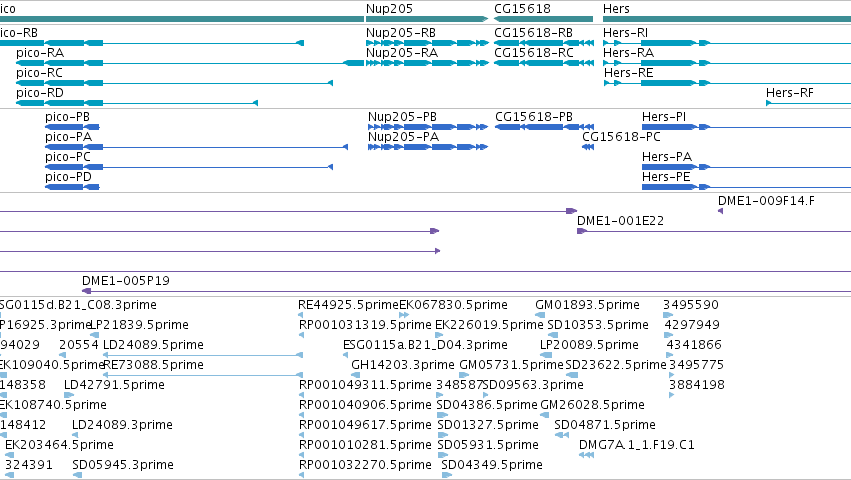Click EST SD10353.5prime
This screenshot has width=851, height=480.
[x=598, y=325]
